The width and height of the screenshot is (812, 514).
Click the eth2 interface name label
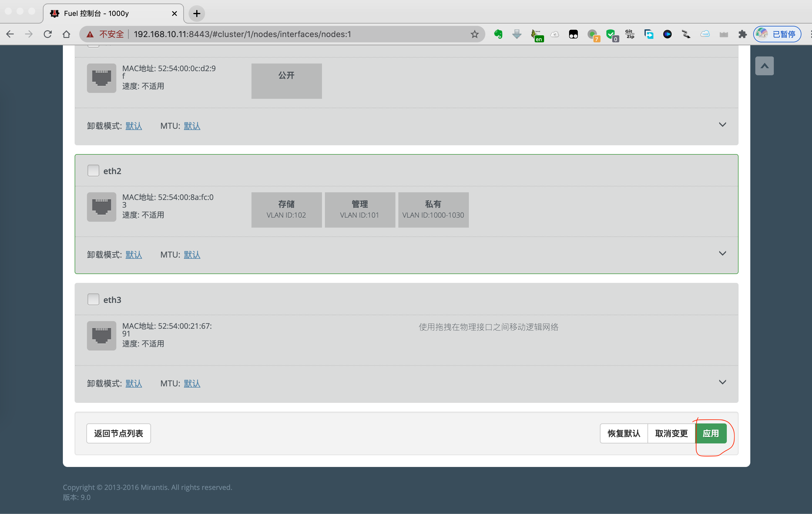tap(112, 171)
